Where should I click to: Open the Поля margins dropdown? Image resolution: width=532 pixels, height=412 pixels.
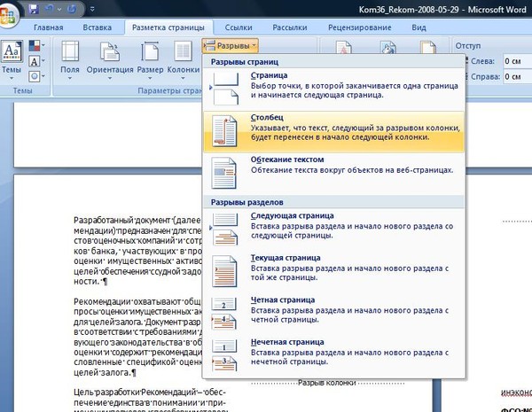click(70, 60)
